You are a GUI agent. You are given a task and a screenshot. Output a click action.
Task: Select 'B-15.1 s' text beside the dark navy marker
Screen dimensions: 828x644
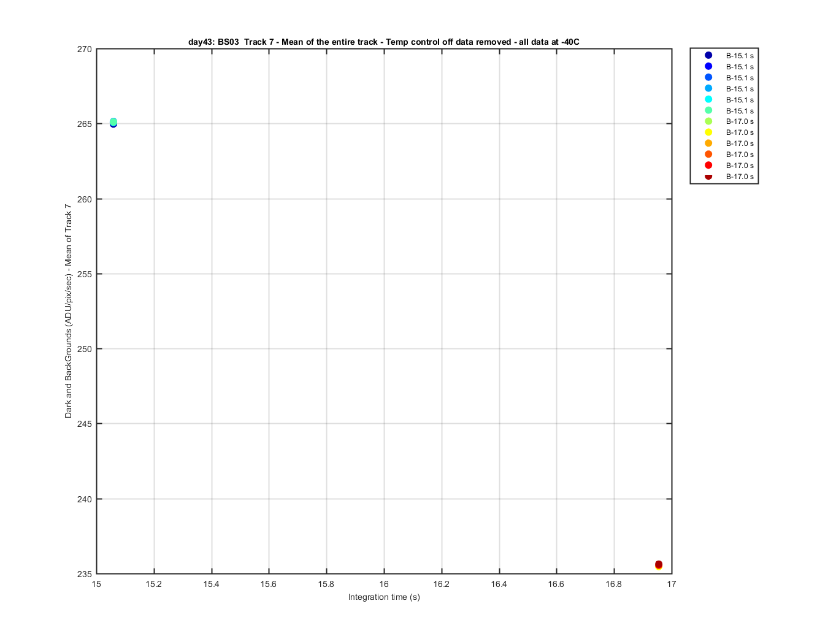click(740, 56)
